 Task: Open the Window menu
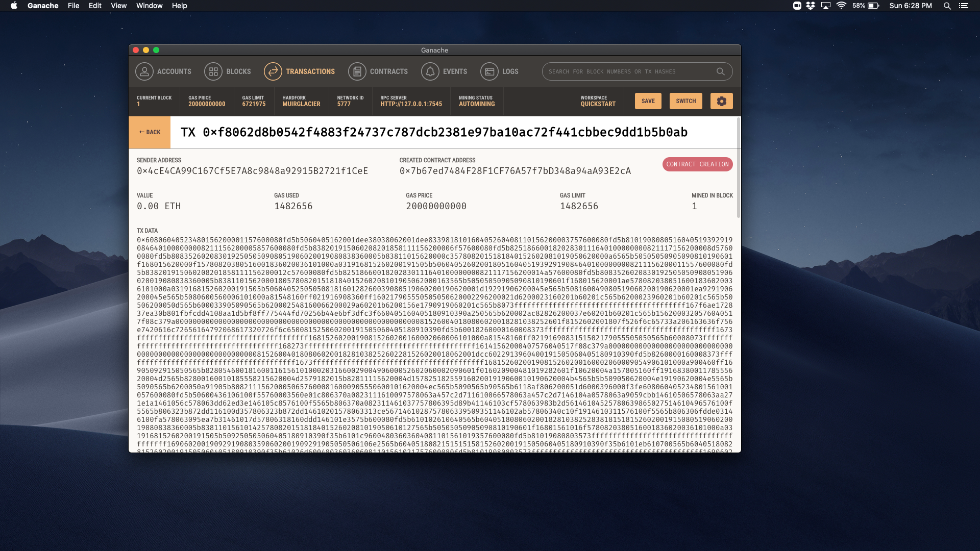pos(149,6)
